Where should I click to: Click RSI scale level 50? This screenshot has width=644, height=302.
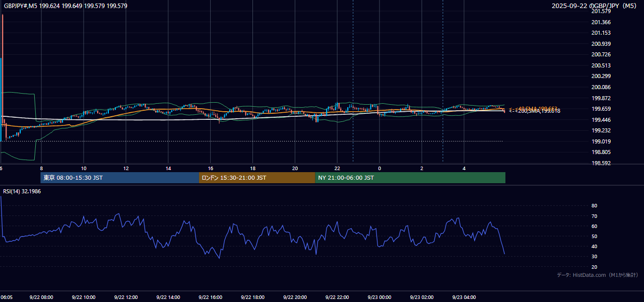tap(595, 236)
